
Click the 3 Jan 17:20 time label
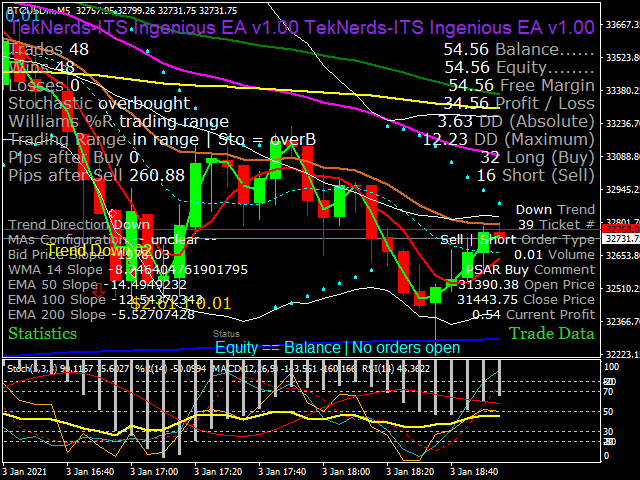218,472
